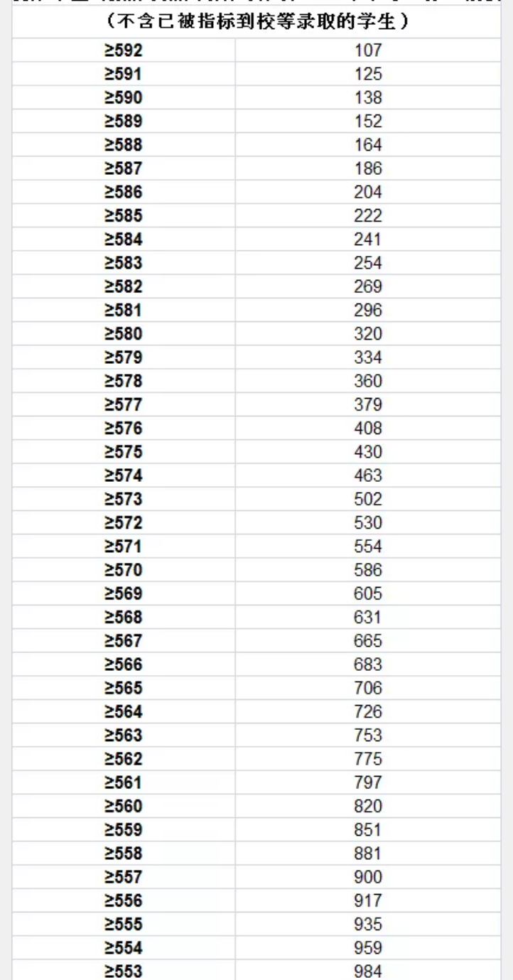This screenshot has height=980, width=513.
Task: Select the value 204 cell
Action: (x=367, y=192)
